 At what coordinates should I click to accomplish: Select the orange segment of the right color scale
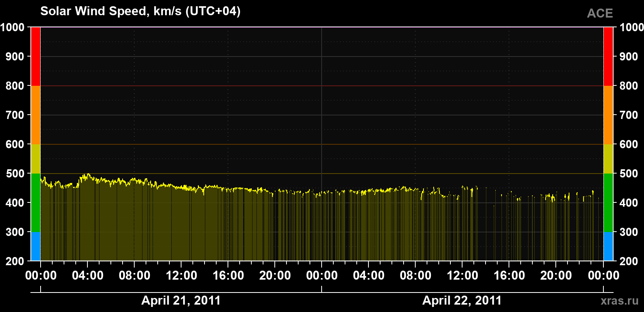(x=608, y=115)
